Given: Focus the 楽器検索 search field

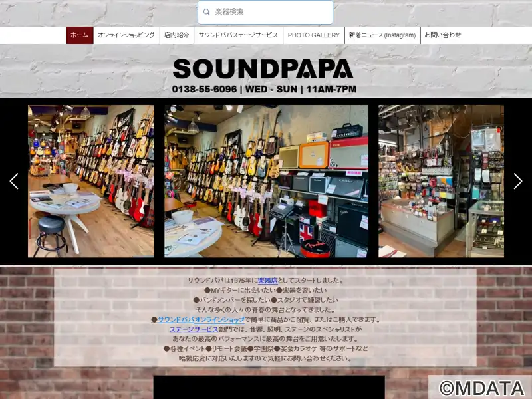Looking at the screenshot, I should click(x=265, y=12).
